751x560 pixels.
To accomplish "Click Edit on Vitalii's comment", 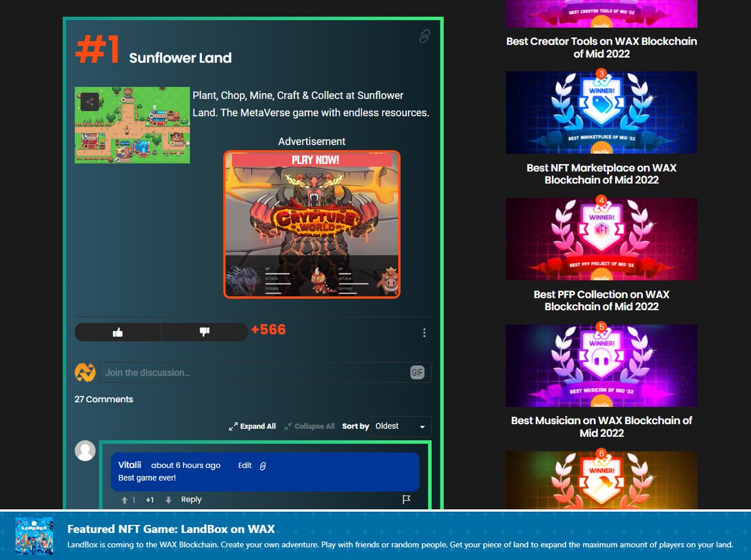I will coord(245,466).
